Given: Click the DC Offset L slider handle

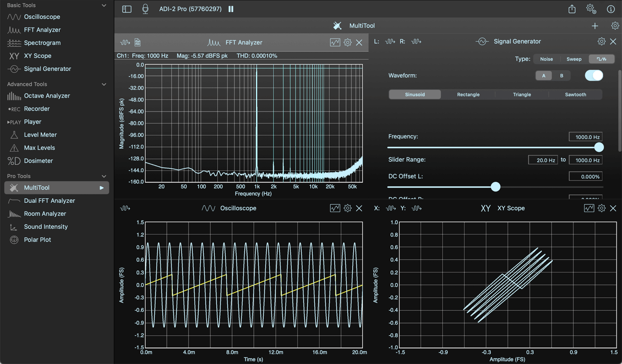Looking at the screenshot, I should point(495,187).
